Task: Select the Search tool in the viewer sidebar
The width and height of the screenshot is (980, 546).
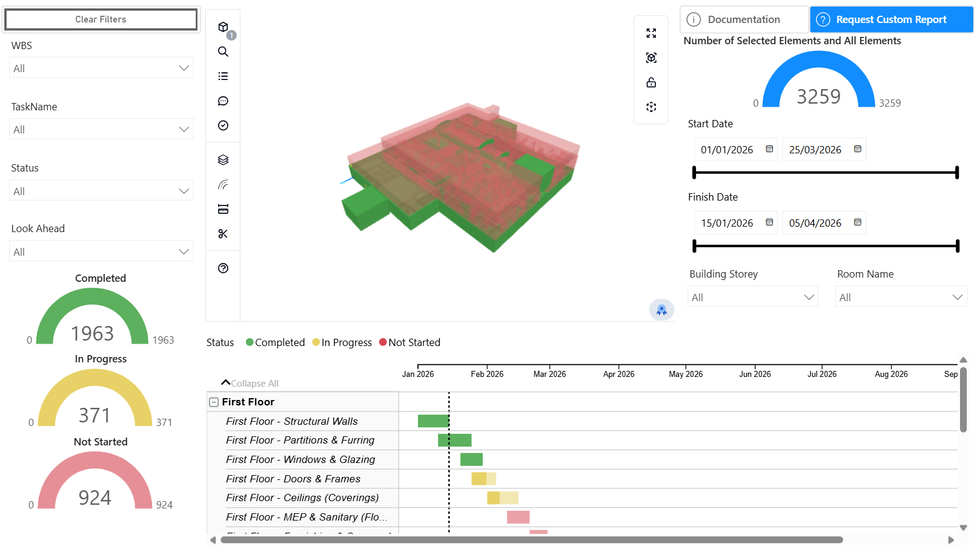Action: tap(223, 52)
